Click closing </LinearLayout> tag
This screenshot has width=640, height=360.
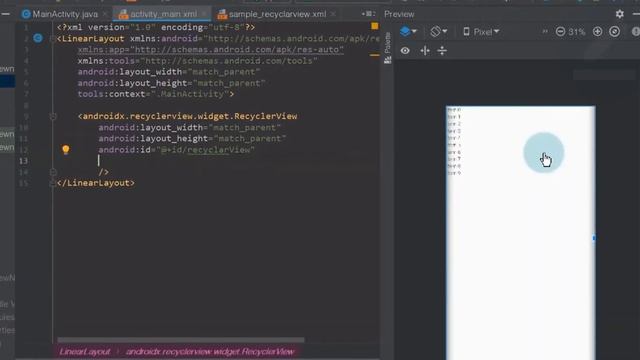tap(96, 183)
